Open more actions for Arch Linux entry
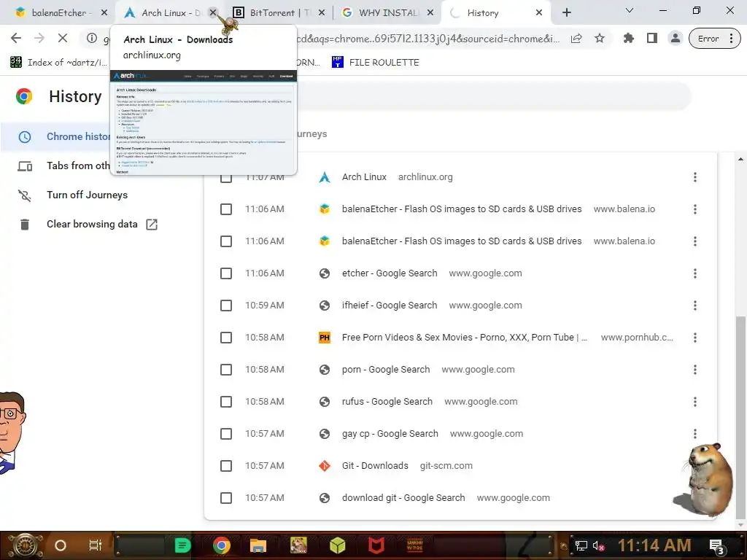The image size is (747, 560). click(x=695, y=177)
